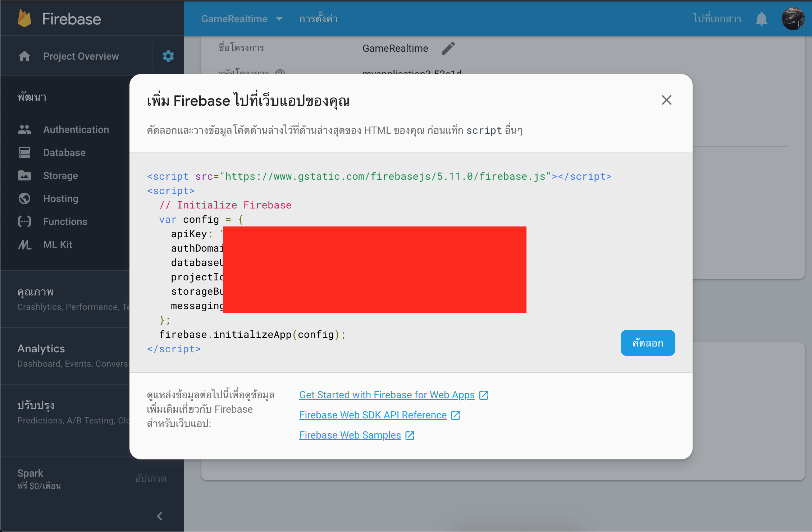This screenshot has width=812, height=532.
Task: Select Functions in the sidebar
Action: (x=65, y=221)
